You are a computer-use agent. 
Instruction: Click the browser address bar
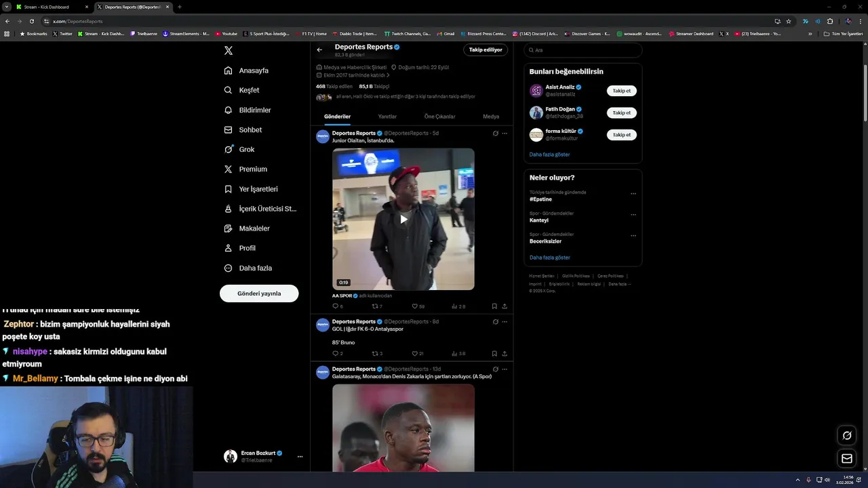pos(407,21)
